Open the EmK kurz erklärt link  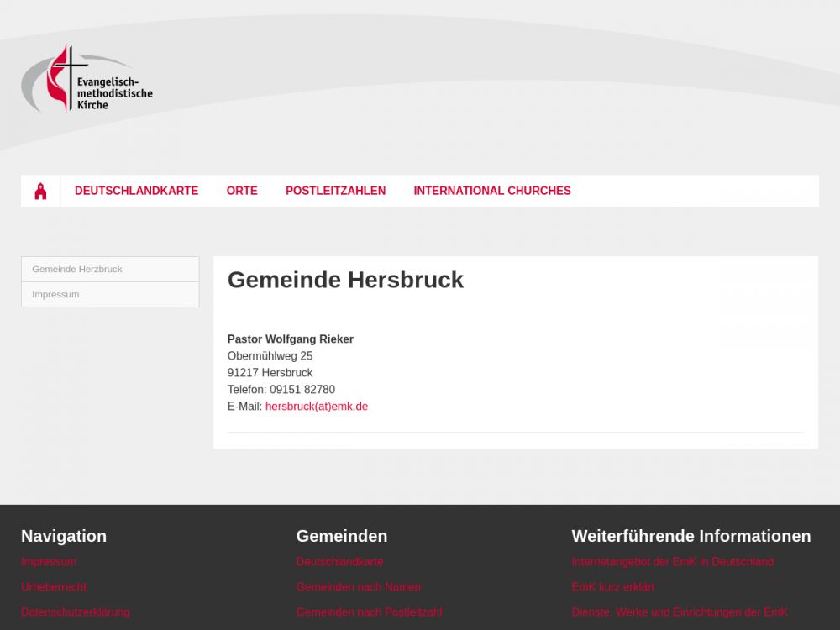pos(612,587)
